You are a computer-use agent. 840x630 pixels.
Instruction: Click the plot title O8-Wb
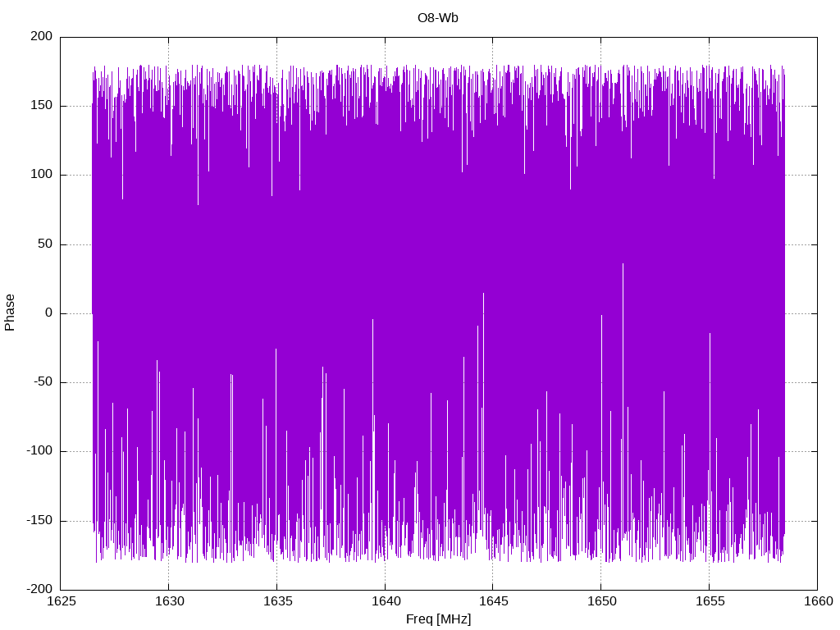438,18
